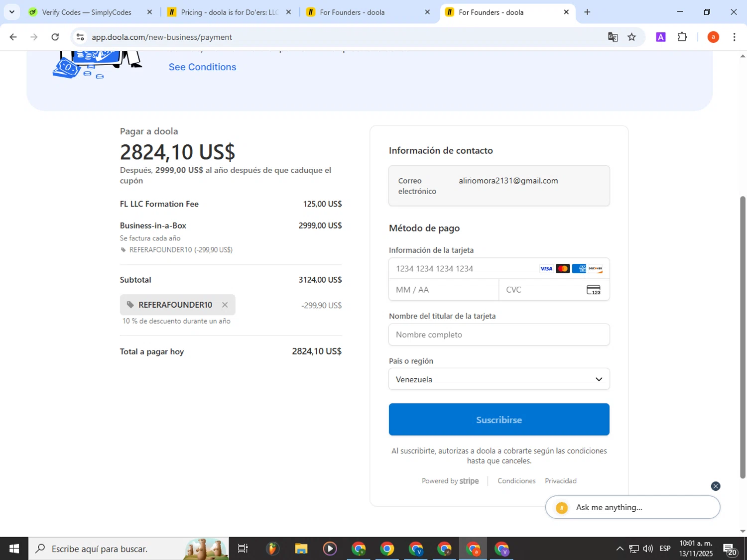747x560 pixels.
Task: Focus the Nombre completo field
Action: click(499, 335)
